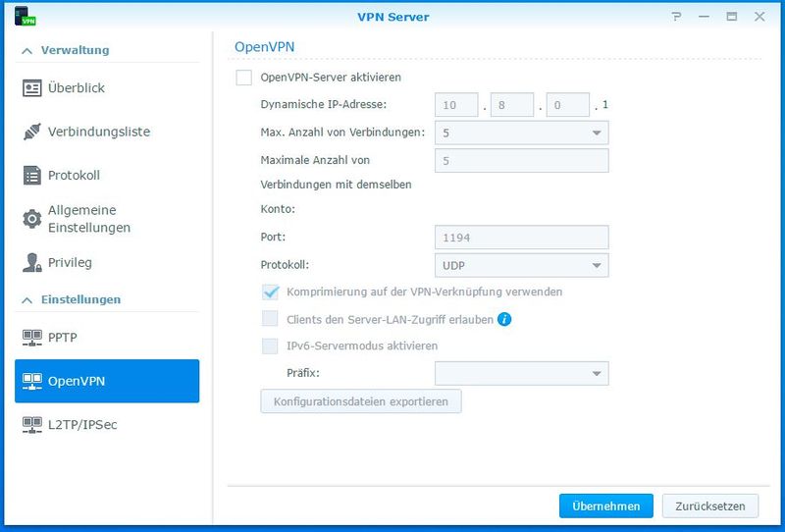Click the Protokoll list icon
Screen dimensions: 785x532
click(x=32, y=176)
